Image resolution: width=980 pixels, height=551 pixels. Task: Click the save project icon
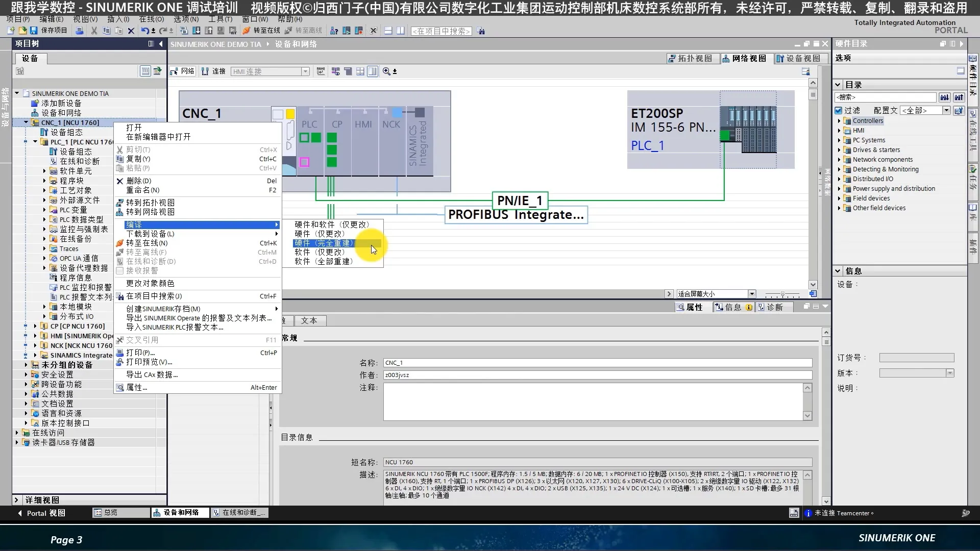click(34, 31)
